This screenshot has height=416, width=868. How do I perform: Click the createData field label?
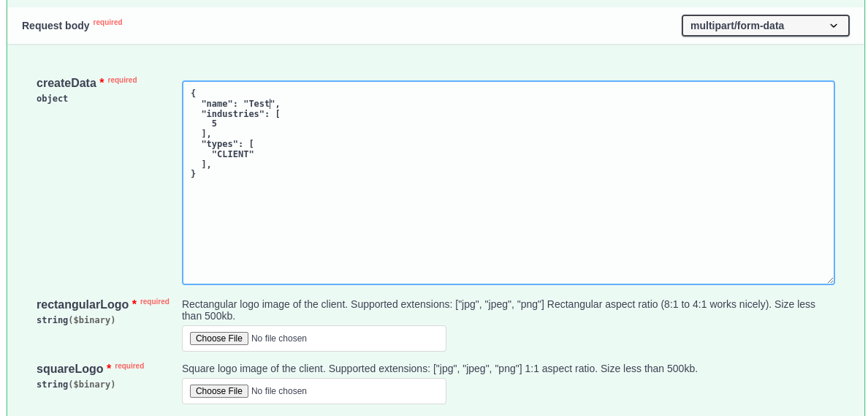(66, 83)
